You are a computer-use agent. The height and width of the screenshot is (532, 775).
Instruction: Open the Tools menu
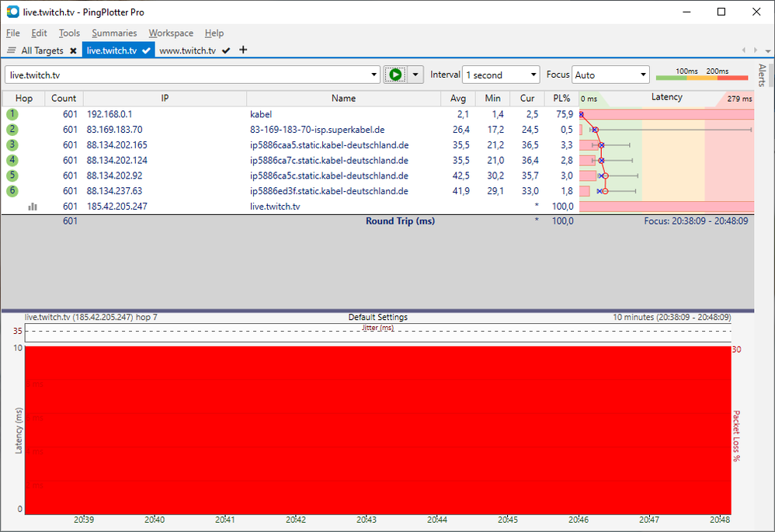pyautogui.click(x=69, y=33)
